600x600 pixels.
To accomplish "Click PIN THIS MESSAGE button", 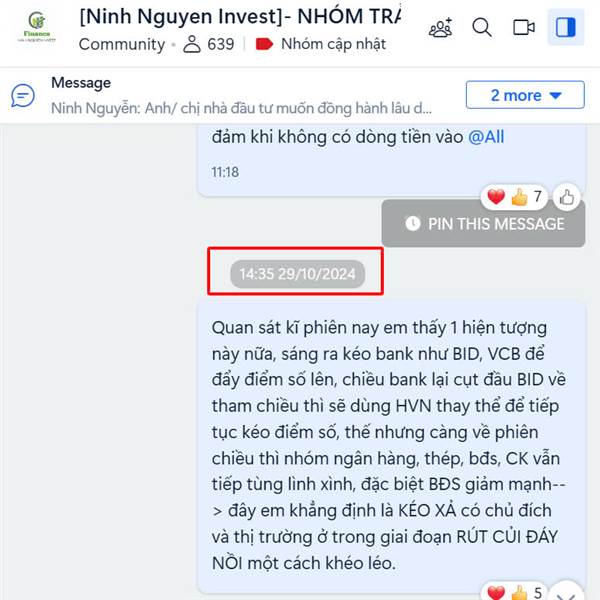I will point(483,224).
